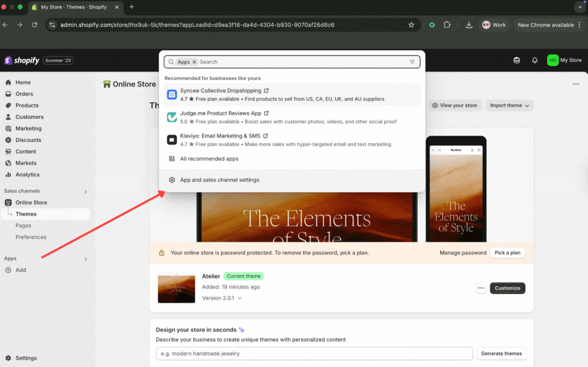Image resolution: width=588 pixels, height=367 pixels.
Task: Open Products in the sidebar
Action: 26,106
